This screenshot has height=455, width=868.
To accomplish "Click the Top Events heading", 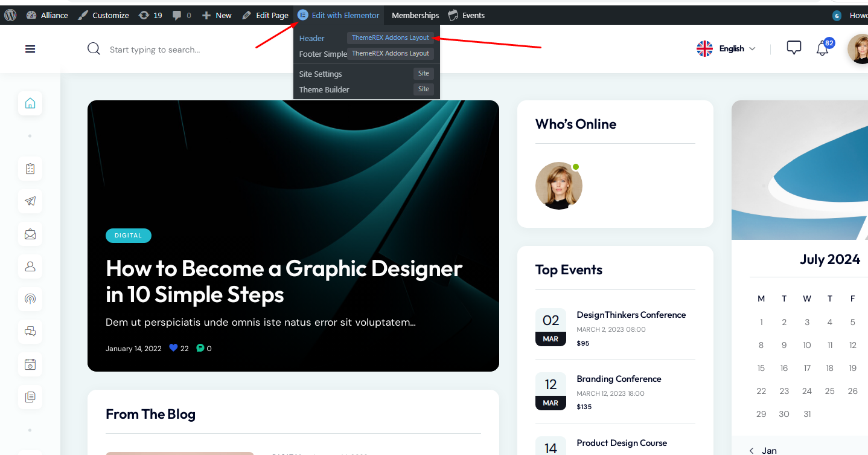I will point(569,269).
